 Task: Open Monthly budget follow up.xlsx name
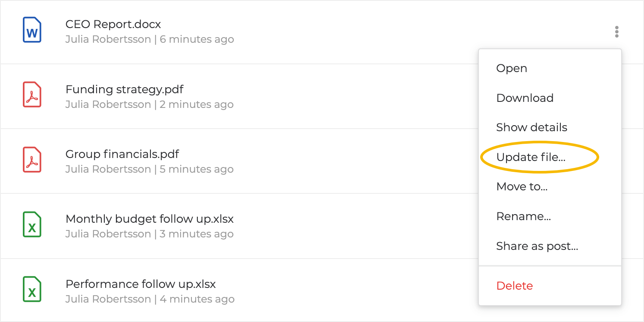[x=150, y=219]
